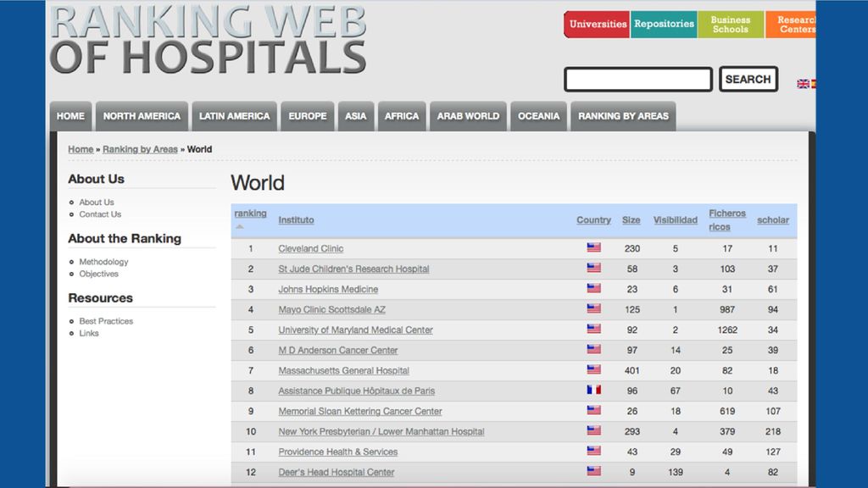This screenshot has height=488, width=868.
Task: Open the Business Schools ranking tab
Action: coord(731,25)
